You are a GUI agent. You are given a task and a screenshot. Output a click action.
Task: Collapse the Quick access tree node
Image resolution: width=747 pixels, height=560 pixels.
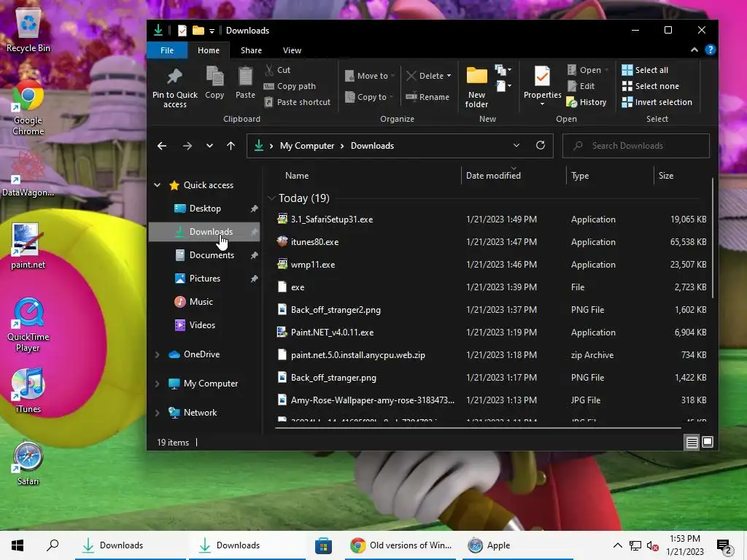click(x=158, y=184)
